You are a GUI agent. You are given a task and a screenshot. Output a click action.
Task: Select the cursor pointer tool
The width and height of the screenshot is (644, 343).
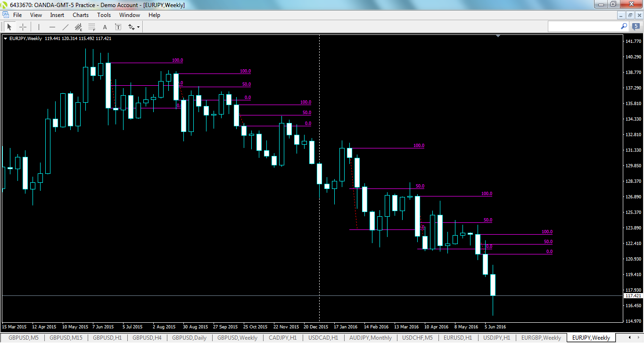[x=9, y=27]
